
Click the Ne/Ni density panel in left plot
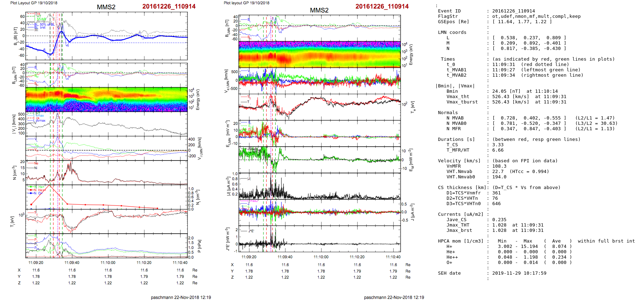(106, 172)
